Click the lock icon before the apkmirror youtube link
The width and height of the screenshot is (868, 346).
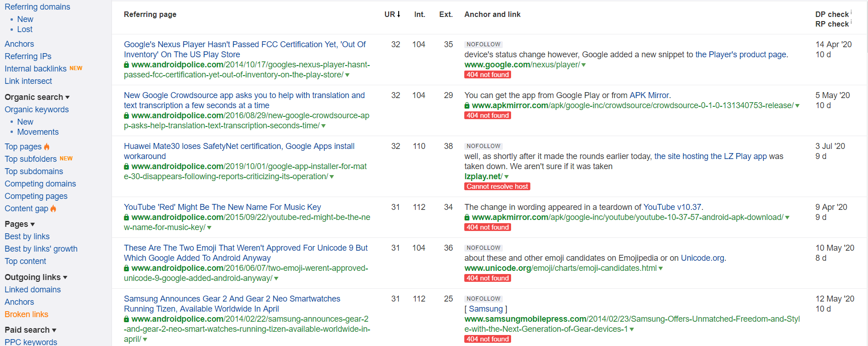click(467, 218)
